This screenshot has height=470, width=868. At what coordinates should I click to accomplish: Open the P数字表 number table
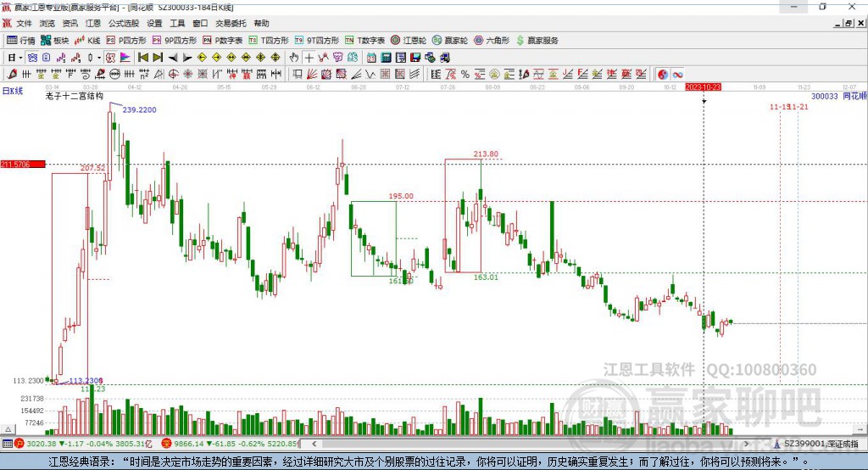click(223, 41)
